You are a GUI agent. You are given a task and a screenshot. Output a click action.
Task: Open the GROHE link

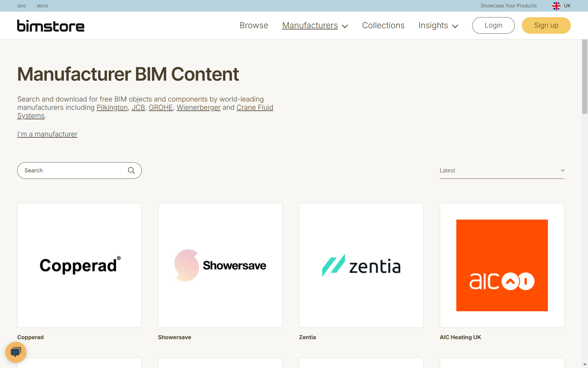pyautogui.click(x=161, y=108)
